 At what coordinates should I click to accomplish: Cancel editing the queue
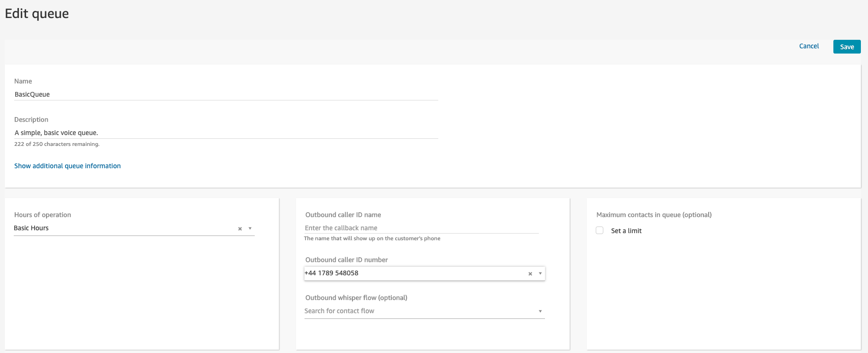(809, 46)
